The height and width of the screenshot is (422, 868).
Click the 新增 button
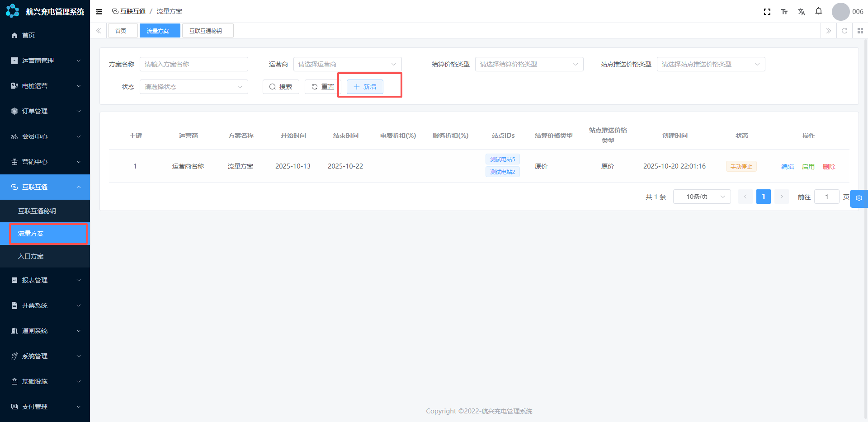tap(365, 87)
